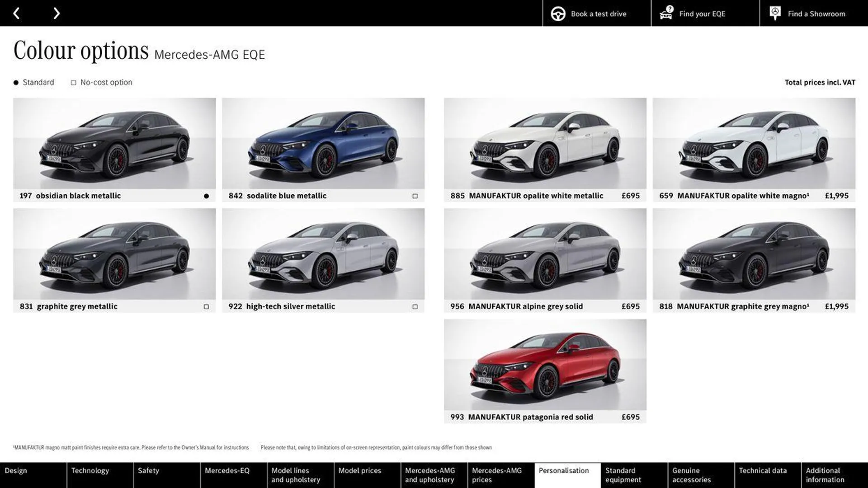The image size is (868, 488).
Task: Click '831 graphite grey metallic' label
Action: point(69,306)
